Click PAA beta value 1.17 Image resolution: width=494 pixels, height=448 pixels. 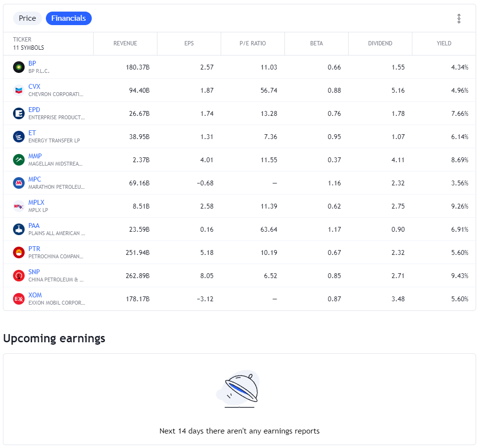(x=334, y=229)
